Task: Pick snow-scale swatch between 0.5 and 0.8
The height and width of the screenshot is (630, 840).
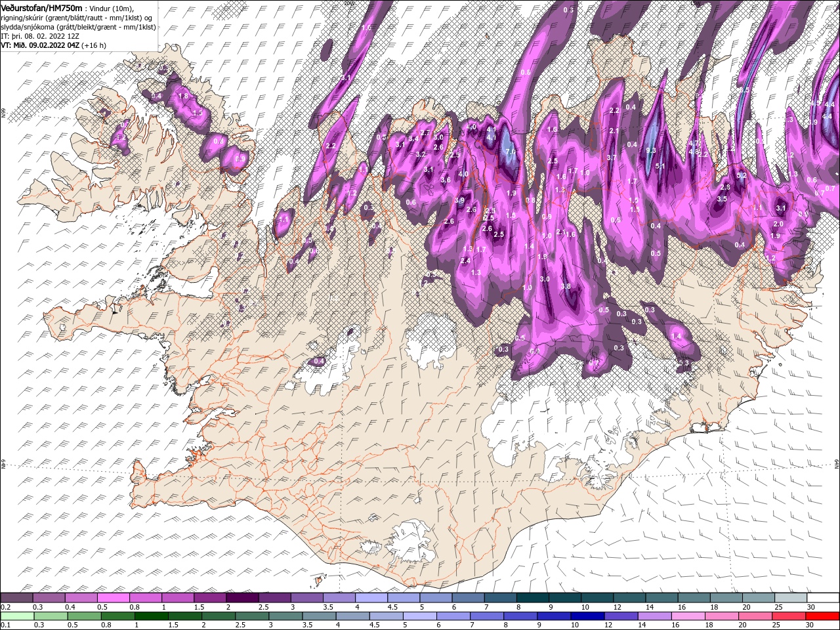Action: click(113, 598)
